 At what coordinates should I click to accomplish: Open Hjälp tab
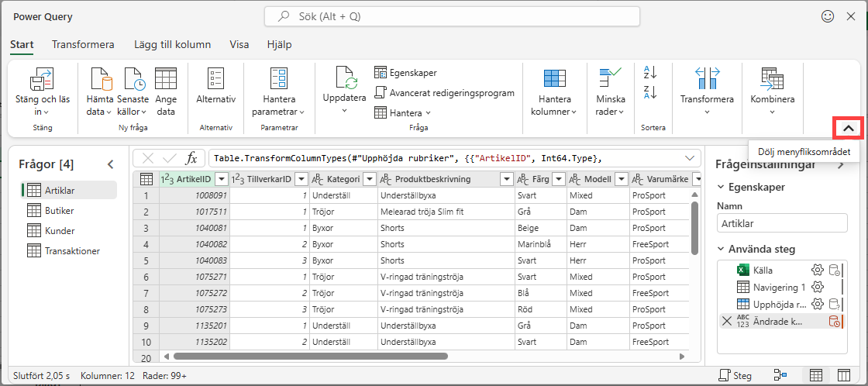279,45
